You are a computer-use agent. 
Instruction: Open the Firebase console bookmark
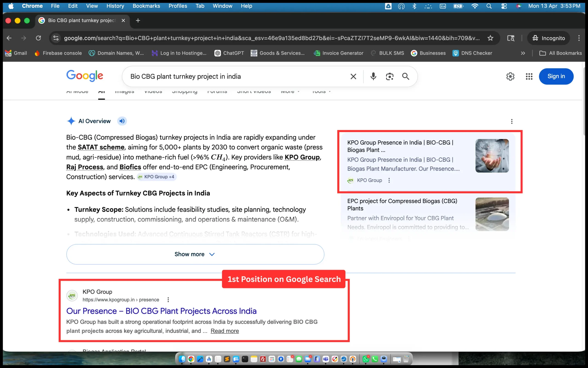point(58,53)
